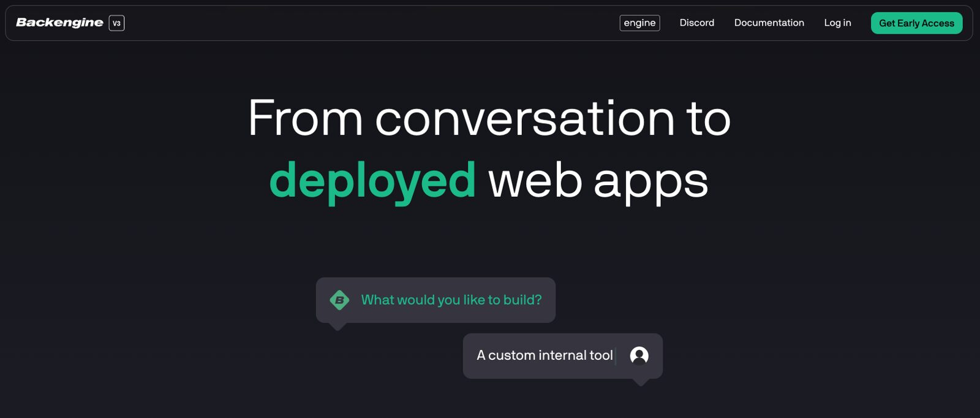Image resolution: width=980 pixels, height=418 pixels.
Task: Go to the Log in link
Action: point(837,23)
